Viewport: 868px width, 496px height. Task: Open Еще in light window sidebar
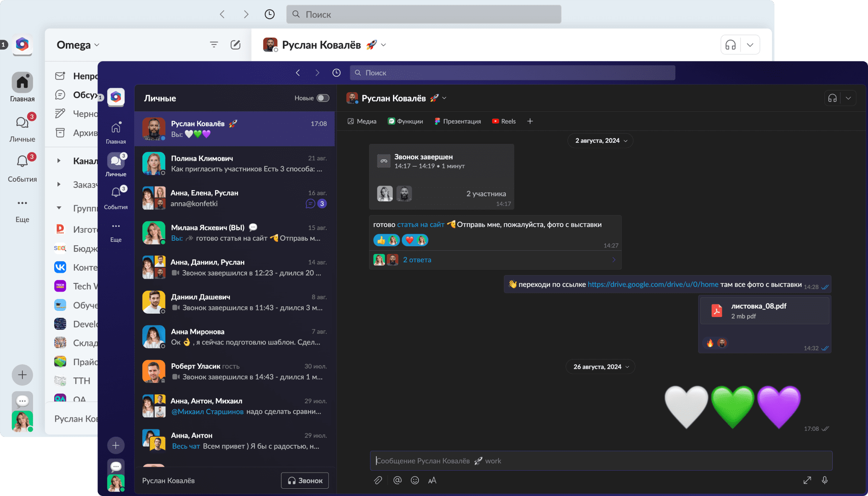pyautogui.click(x=22, y=210)
